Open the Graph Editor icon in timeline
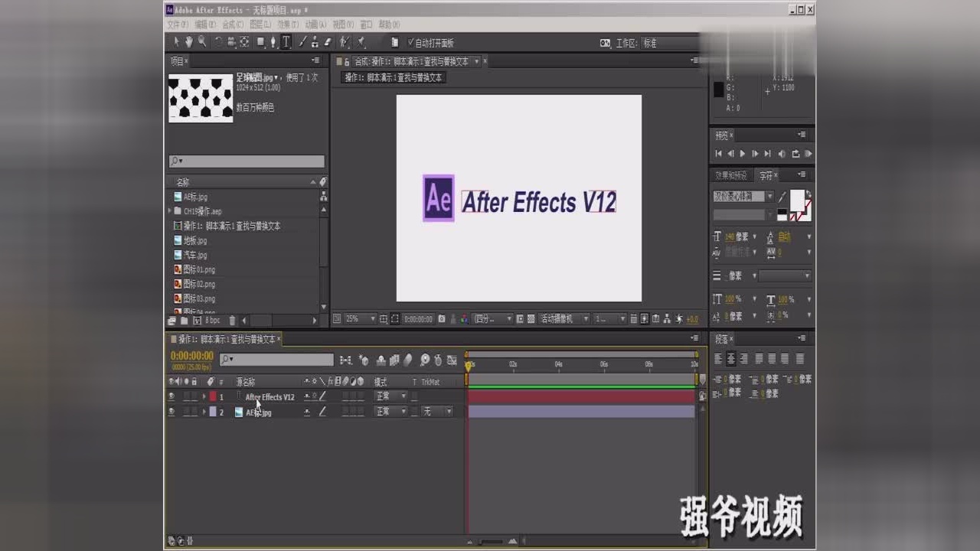980x551 pixels. click(x=452, y=360)
